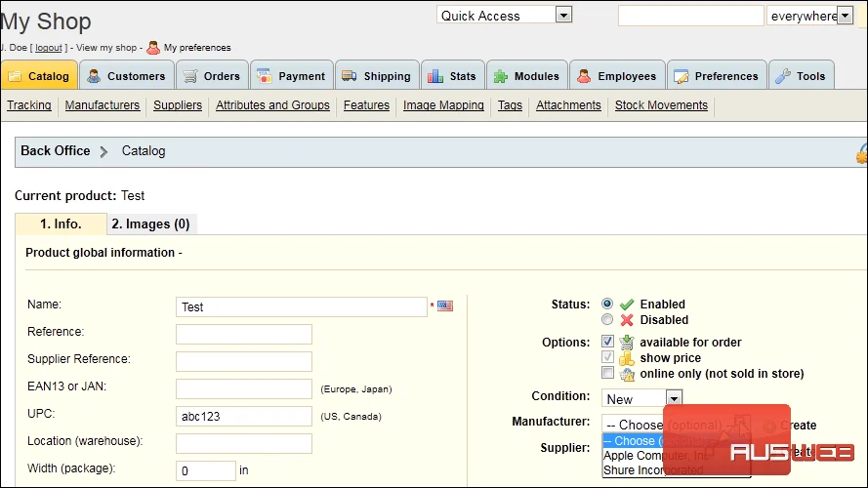Open the Quick Access dropdown

[504, 15]
